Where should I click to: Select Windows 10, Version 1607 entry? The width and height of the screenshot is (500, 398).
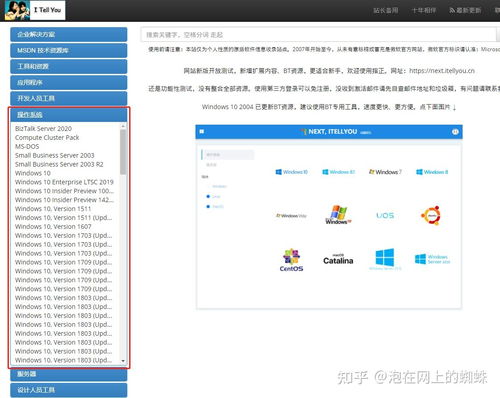[53, 226]
